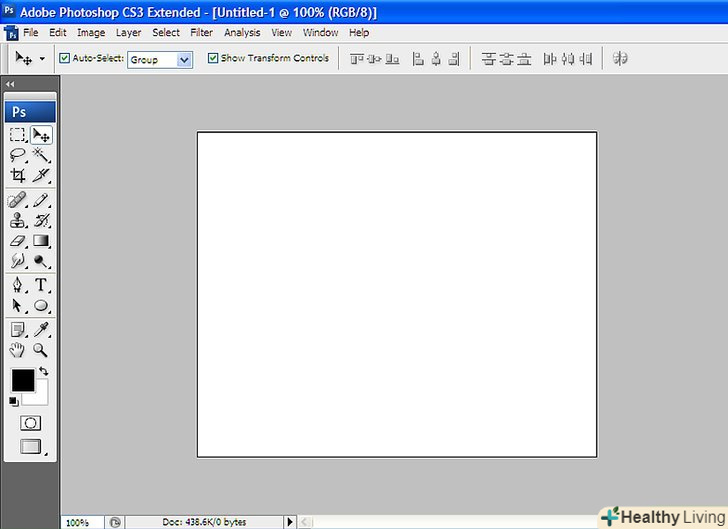Select the Type tool
This screenshot has height=529, width=728.
41,285
